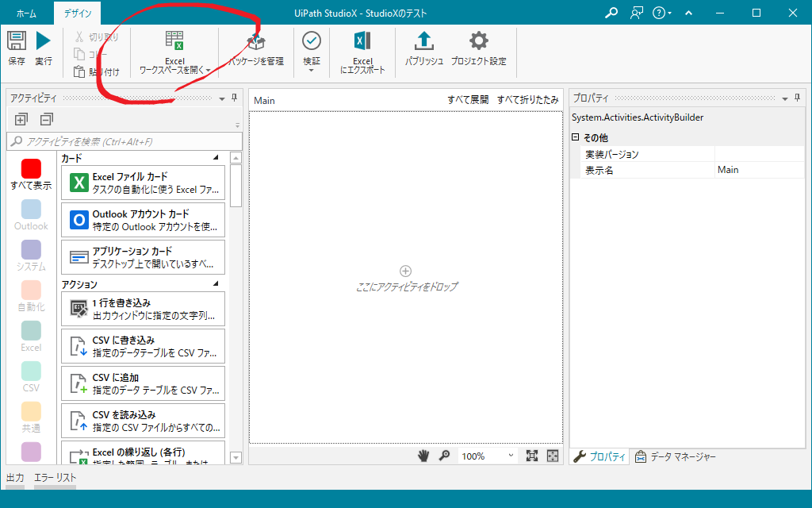Click the アクティビティを検索 search field

click(x=124, y=141)
